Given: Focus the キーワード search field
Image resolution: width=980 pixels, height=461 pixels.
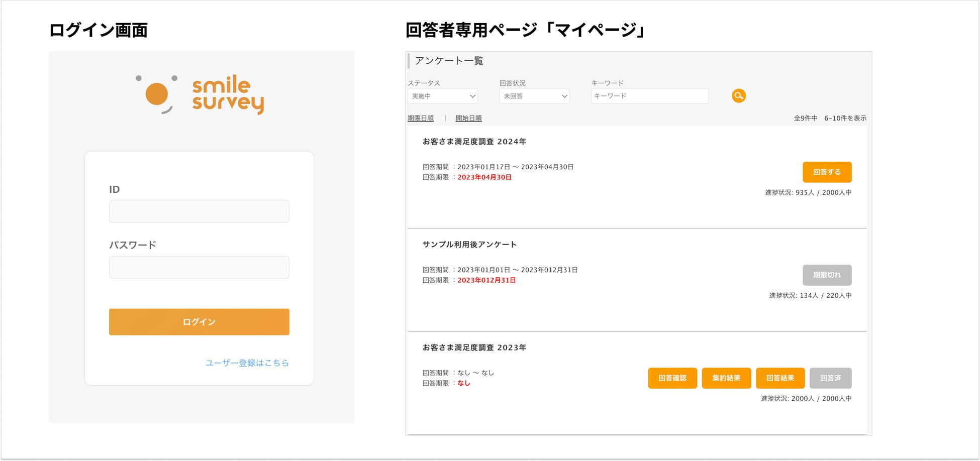Looking at the screenshot, I should (x=649, y=96).
